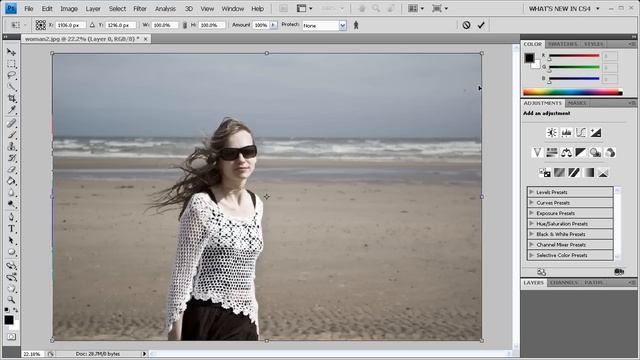Add a Levels adjustment
This screenshot has height=360, width=640.
tap(566, 133)
